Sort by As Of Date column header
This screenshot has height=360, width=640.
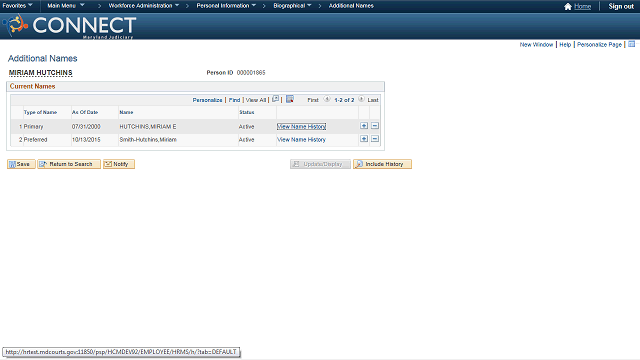tap(85, 112)
